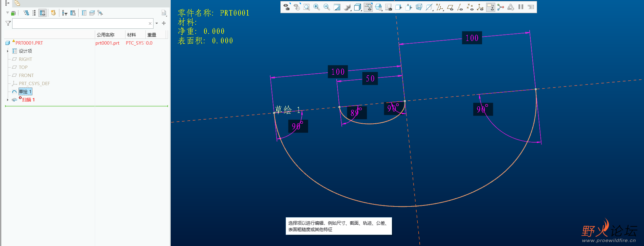The height and width of the screenshot is (246, 644).
Task: Open the wireframe box display style dropdown
Action: 358,7
